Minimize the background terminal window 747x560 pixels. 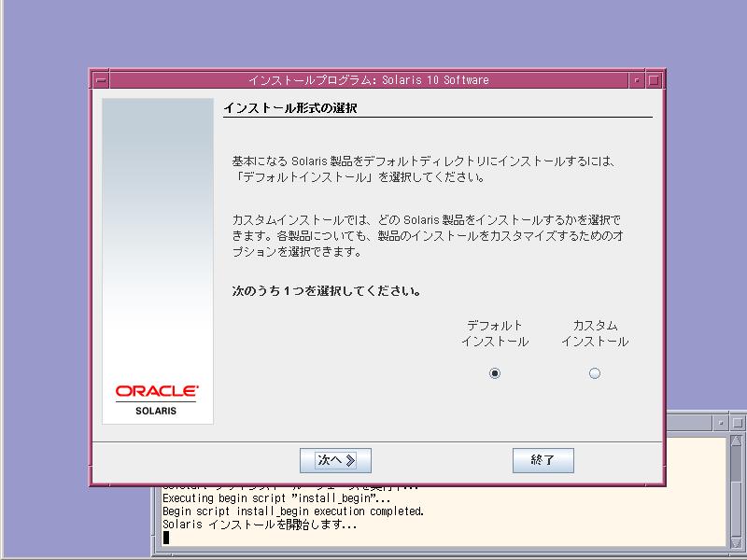720,423
